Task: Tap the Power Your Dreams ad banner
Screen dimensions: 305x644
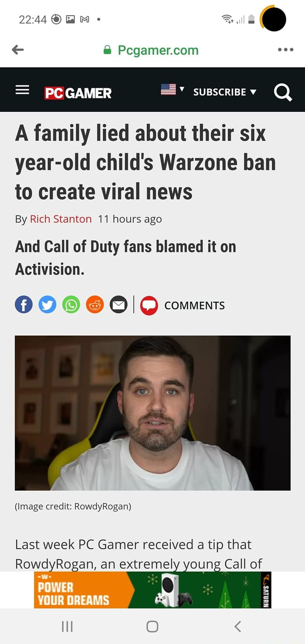Action: pos(152,590)
